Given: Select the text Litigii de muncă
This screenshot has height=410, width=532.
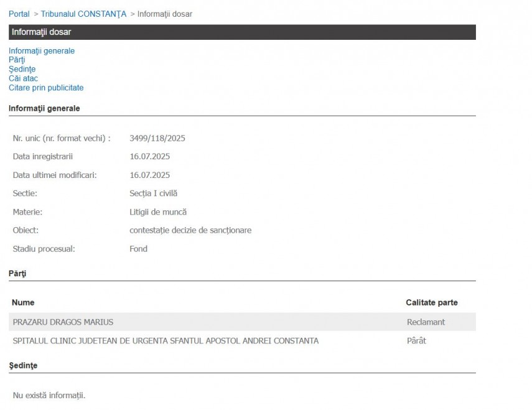Looking at the screenshot, I should click(x=158, y=212).
